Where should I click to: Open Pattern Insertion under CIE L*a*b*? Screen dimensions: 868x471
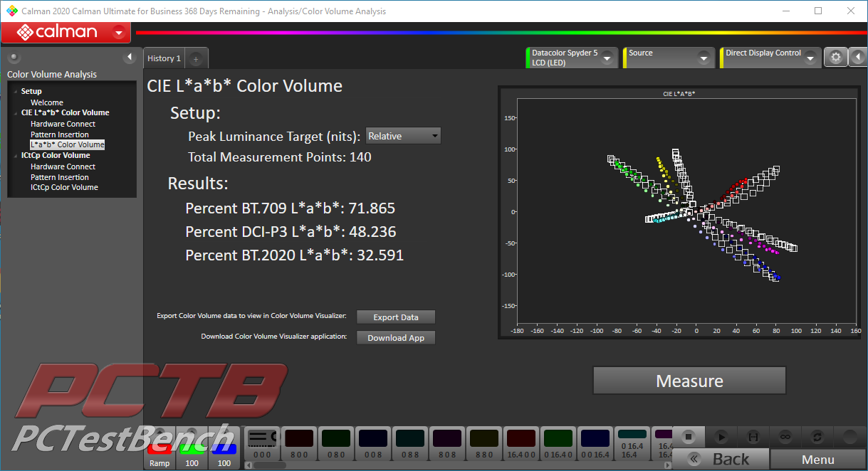[x=60, y=134]
